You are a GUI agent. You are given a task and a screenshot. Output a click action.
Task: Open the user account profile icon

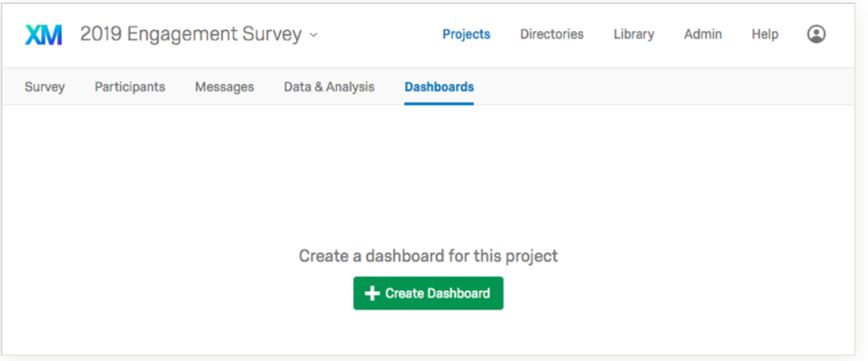point(816,34)
